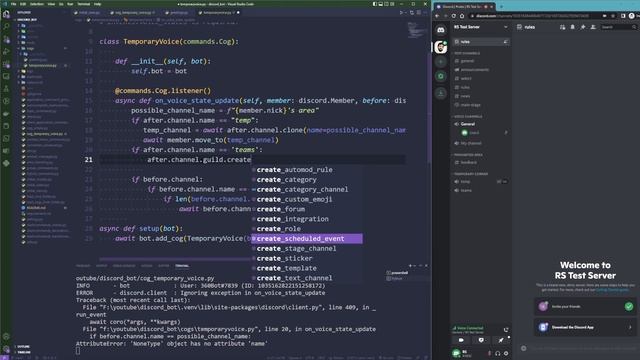Open Run and Debug view in VS Code
The image size is (640, 360).
[6, 52]
